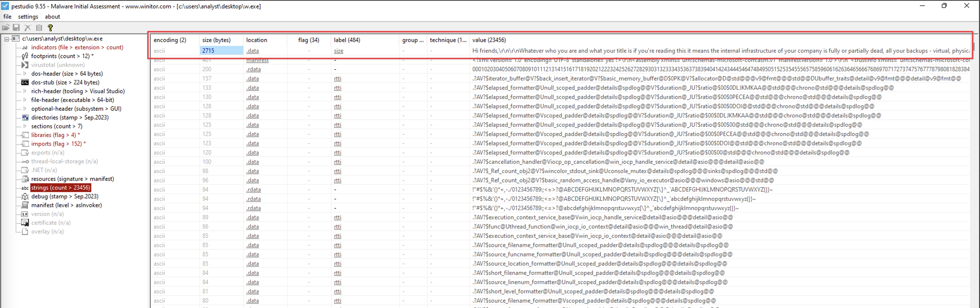This screenshot has width=980, height=308.
Task: Collapse the w.exe root tree node
Action: pos(7,38)
